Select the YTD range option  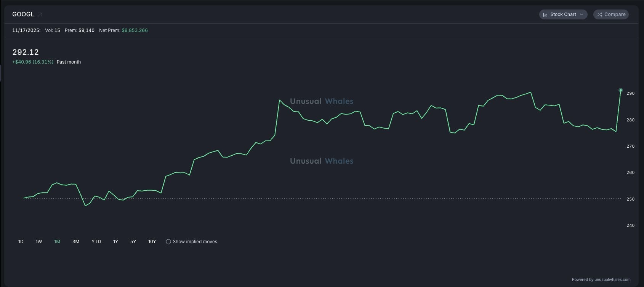[x=96, y=242]
